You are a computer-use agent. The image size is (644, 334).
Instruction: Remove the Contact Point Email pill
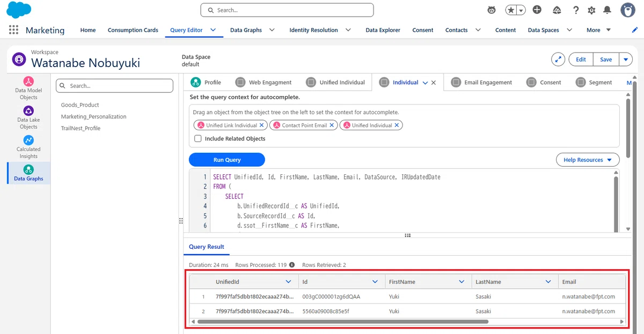tap(332, 125)
